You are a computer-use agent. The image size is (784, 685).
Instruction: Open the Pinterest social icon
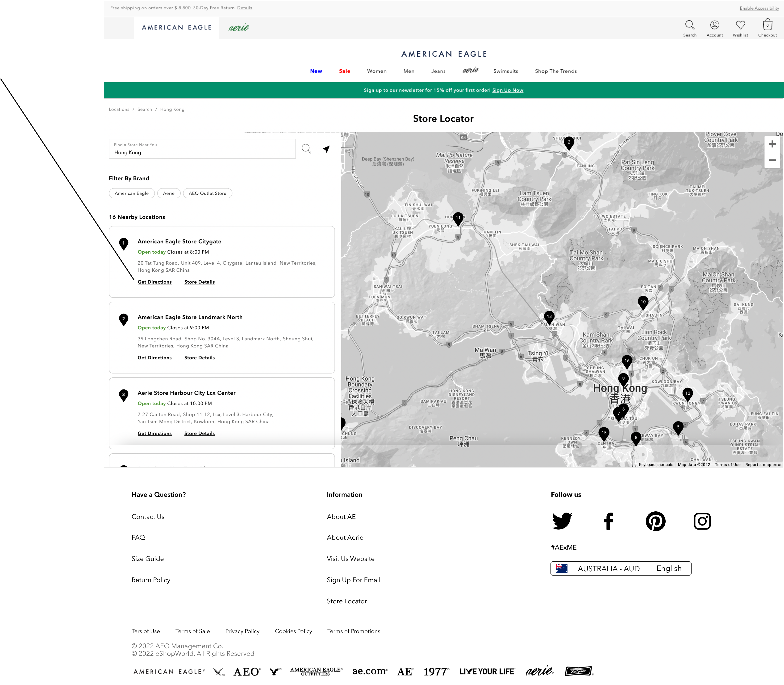pos(655,521)
